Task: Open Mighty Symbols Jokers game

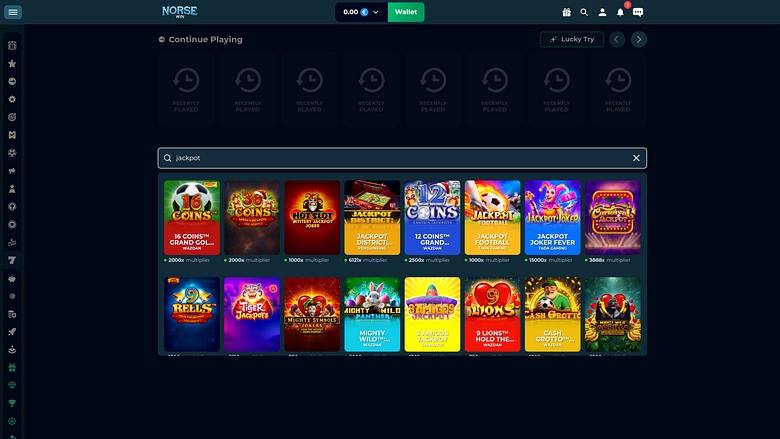Action: coord(312,314)
